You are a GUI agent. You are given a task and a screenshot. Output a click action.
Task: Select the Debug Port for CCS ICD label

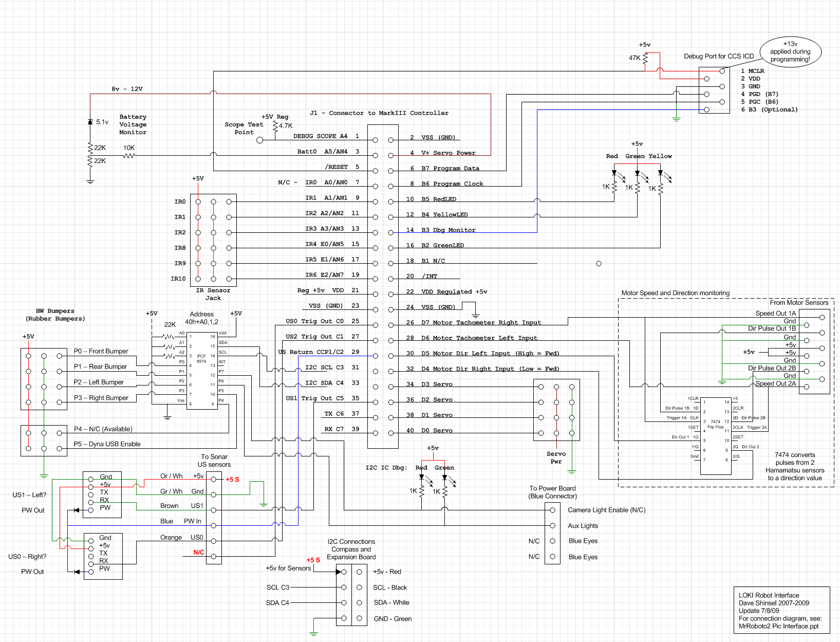click(719, 57)
